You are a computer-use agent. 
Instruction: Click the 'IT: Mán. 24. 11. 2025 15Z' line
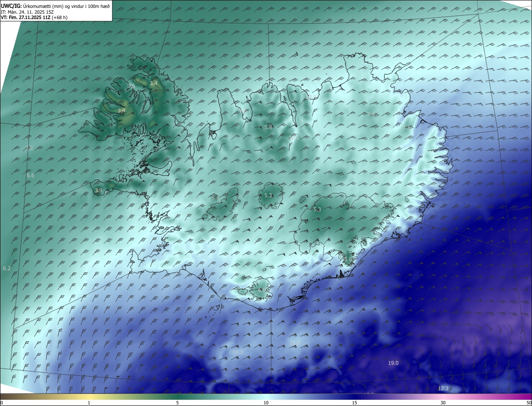[28, 12]
